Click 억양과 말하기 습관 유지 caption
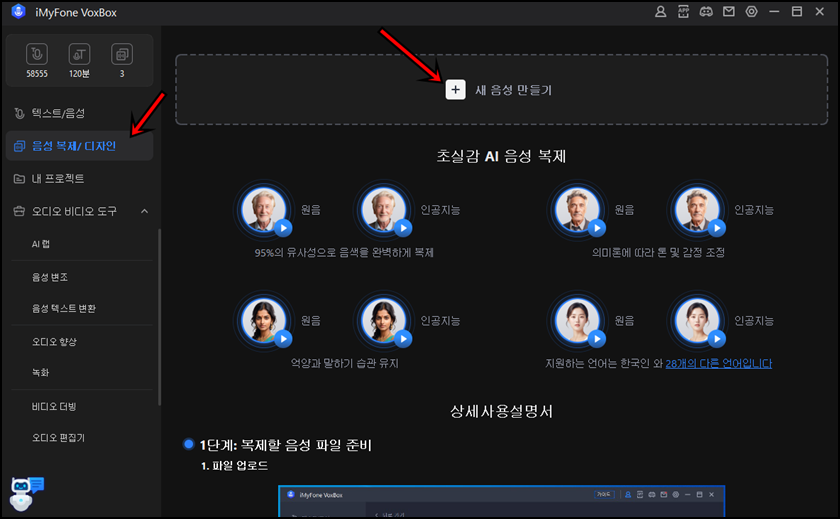 [344, 364]
